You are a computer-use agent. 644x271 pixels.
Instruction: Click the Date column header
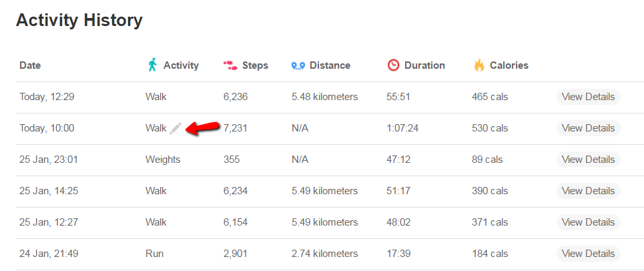pos(30,65)
